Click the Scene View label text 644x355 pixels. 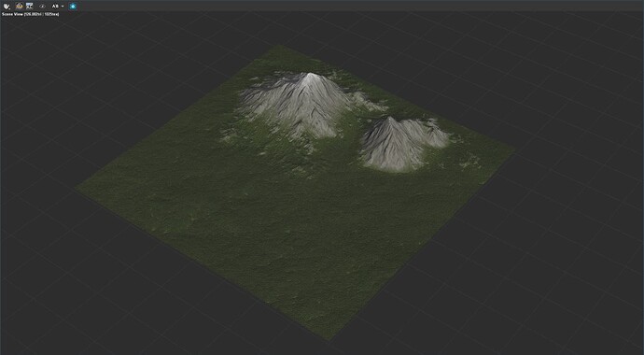12,14
